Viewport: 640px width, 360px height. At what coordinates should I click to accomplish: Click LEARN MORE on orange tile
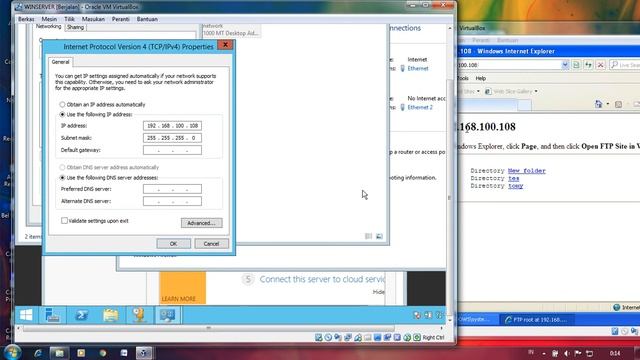(x=178, y=299)
